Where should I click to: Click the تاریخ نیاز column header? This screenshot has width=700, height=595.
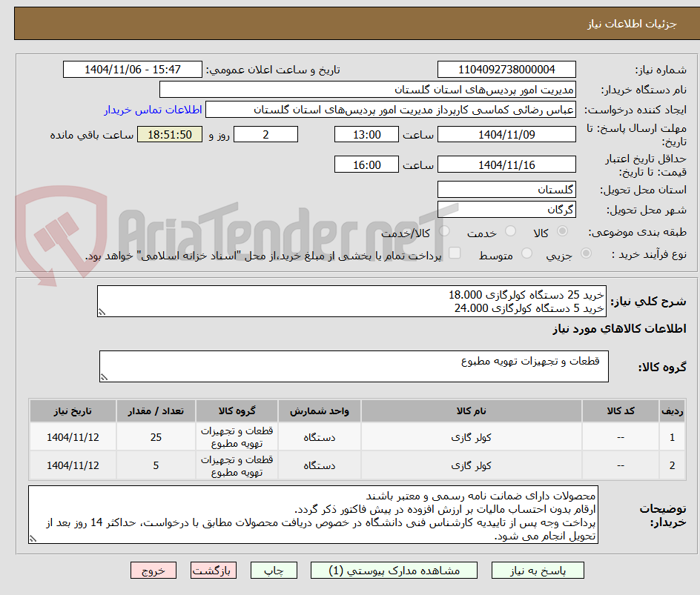click(73, 410)
